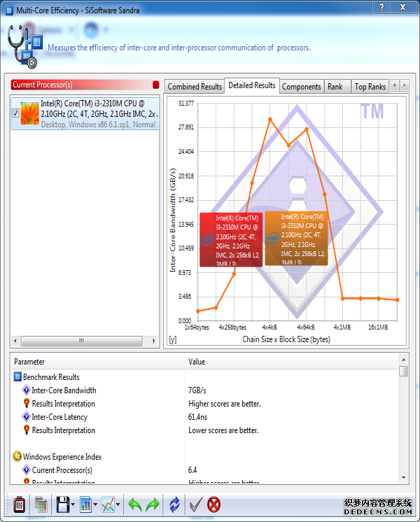The width and height of the screenshot is (420, 522).
Task: Click the results list scroll down arrow
Action: [x=403, y=478]
